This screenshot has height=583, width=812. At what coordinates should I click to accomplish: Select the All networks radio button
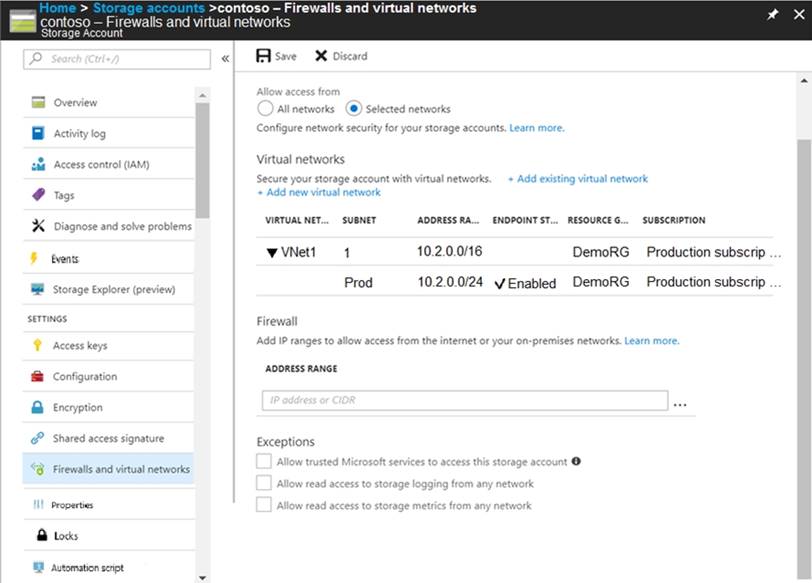(x=265, y=109)
